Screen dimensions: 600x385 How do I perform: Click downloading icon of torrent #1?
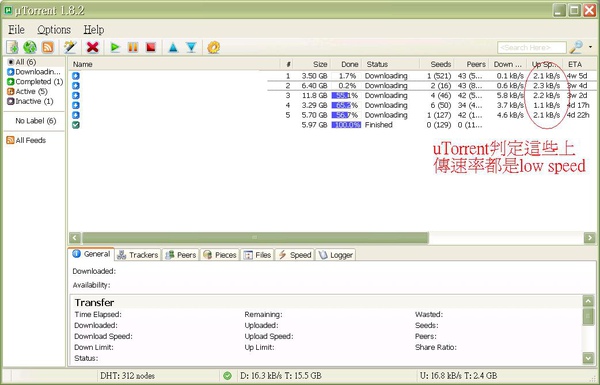[x=76, y=76]
